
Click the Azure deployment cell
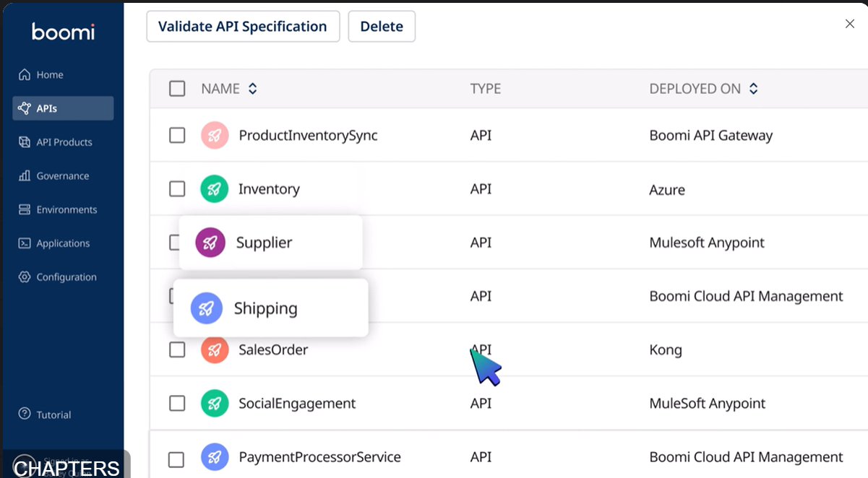667,190
